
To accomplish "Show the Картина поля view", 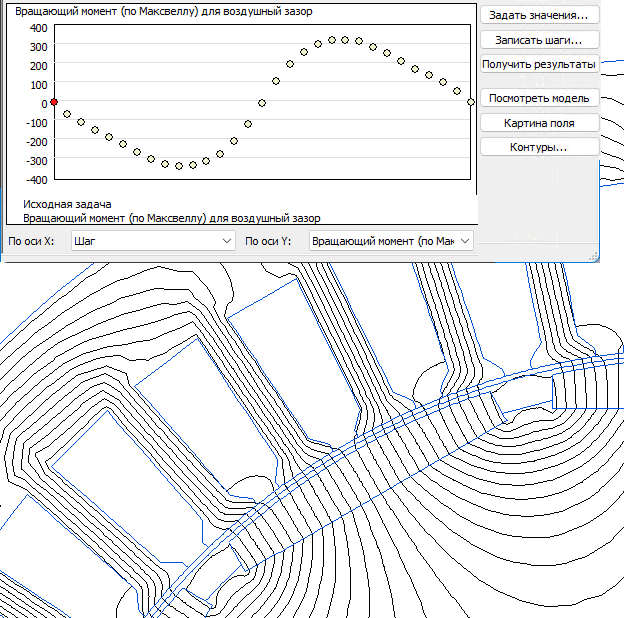I will 539,123.
